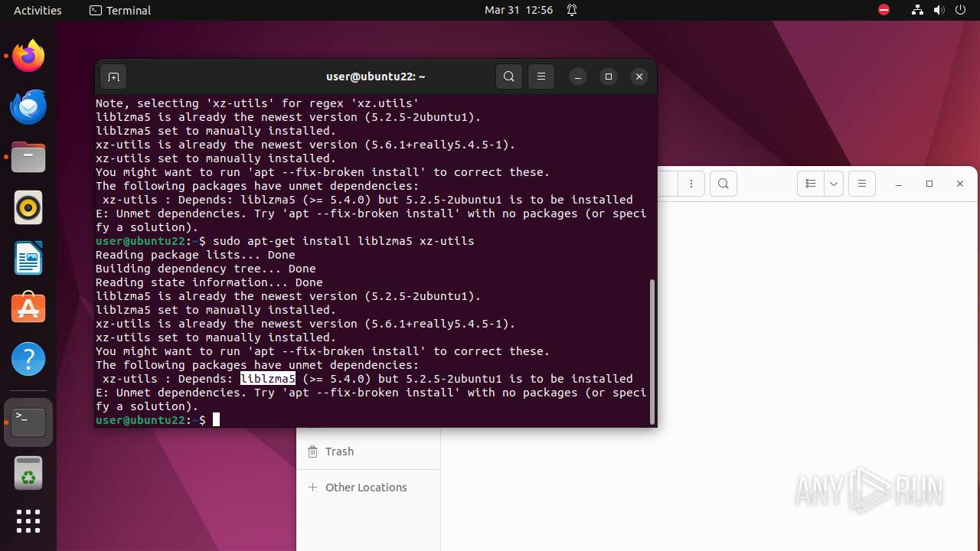
Task: Open terminal hamburger menu
Action: tap(541, 77)
